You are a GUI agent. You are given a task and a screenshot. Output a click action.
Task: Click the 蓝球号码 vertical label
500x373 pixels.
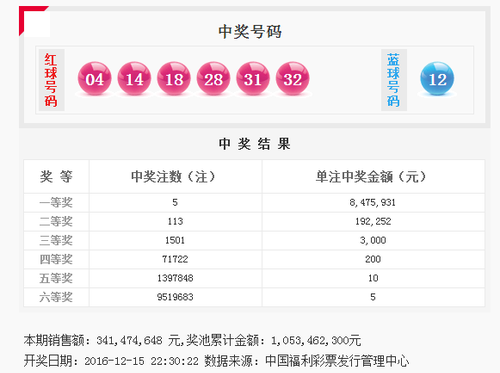(x=393, y=80)
